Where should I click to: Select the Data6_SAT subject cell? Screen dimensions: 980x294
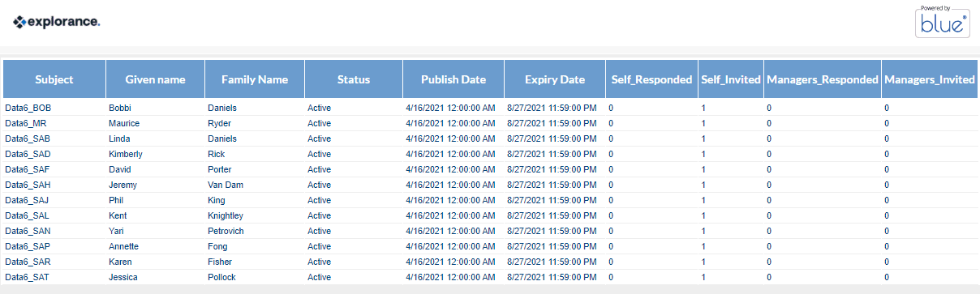[x=28, y=277]
